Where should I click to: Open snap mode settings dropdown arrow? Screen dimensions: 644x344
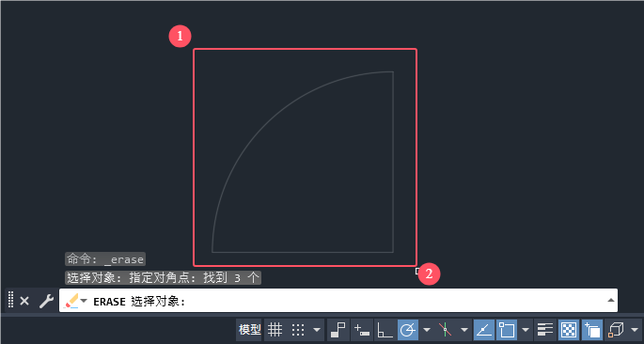pos(317,330)
